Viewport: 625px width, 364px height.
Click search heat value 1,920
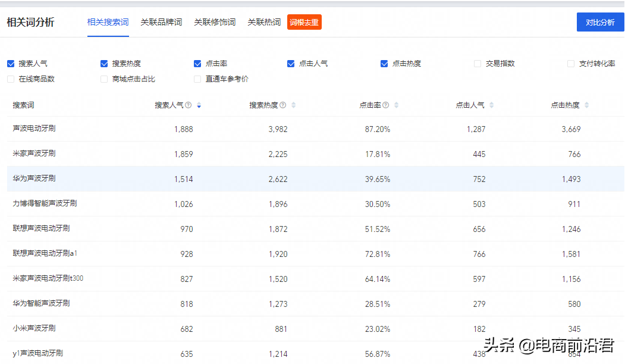(x=278, y=255)
